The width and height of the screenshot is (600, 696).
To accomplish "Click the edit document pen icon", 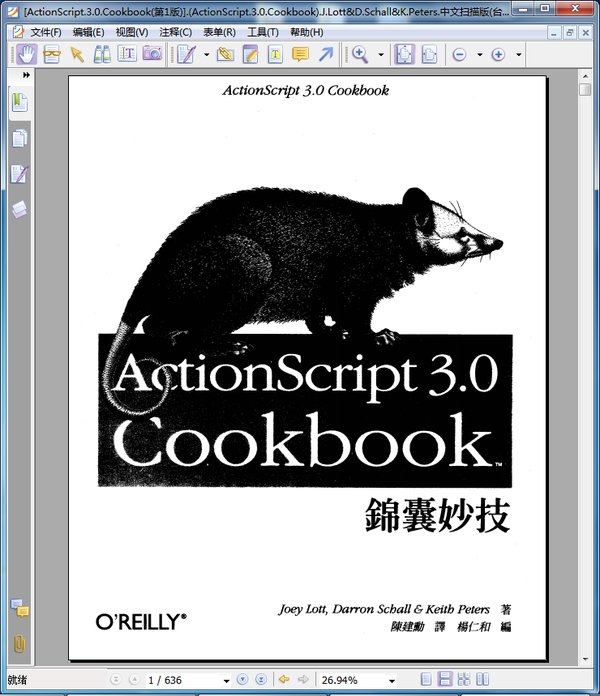I will pyautogui.click(x=186, y=55).
